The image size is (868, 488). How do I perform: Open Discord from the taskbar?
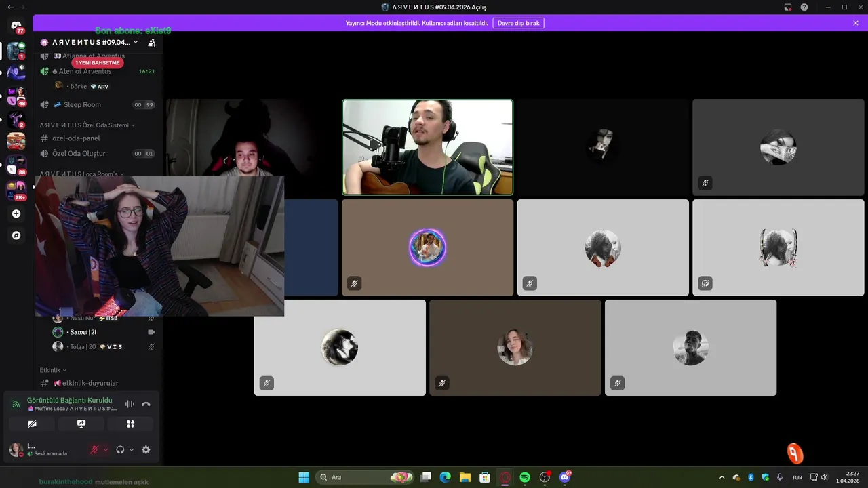[x=565, y=477]
